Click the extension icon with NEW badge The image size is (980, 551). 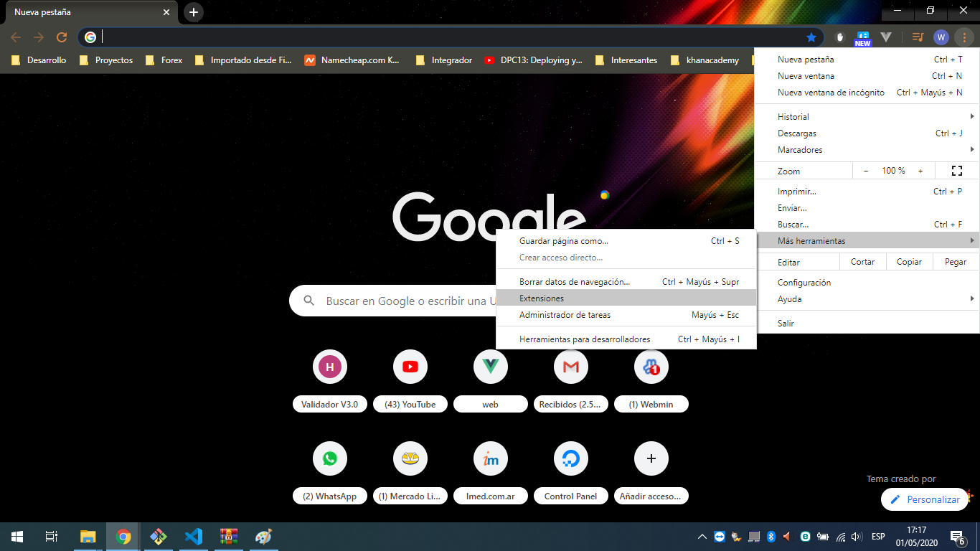pos(862,37)
